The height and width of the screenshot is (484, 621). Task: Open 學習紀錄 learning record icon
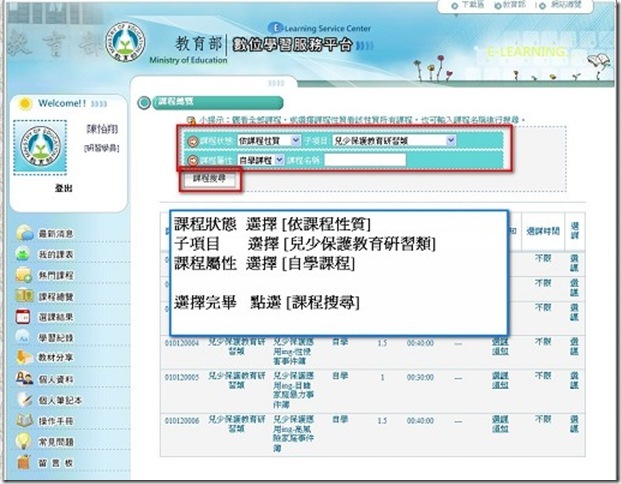point(23,337)
